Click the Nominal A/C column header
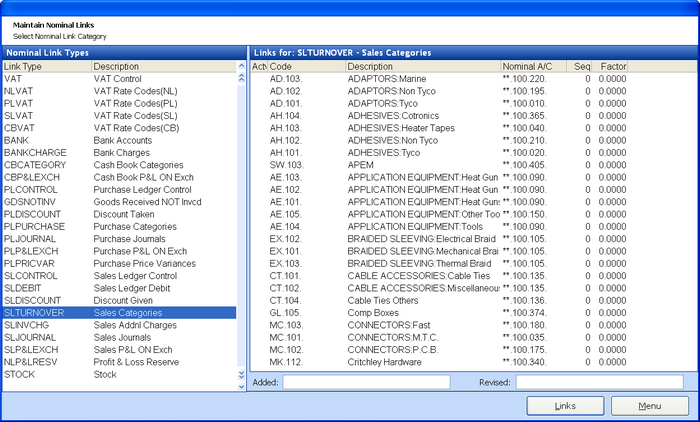The height and width of the screenshot is (422, 700). pyautogui.click(x=530, y=66)
